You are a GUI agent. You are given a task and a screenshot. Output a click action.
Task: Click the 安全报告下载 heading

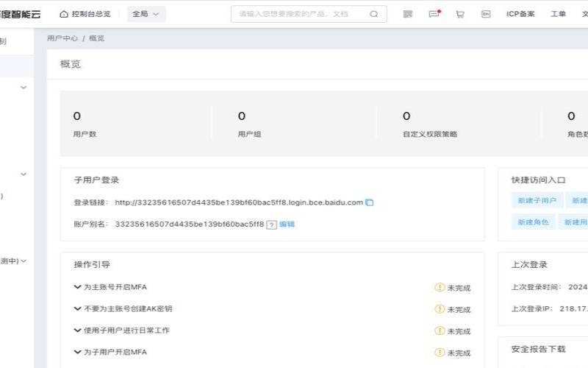[x=538, y=349]
